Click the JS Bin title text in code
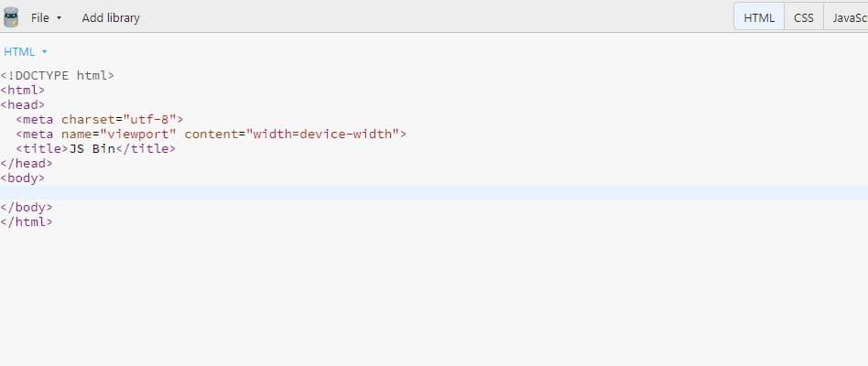Screen dimensions: 868x366 [x=92, y=149]
